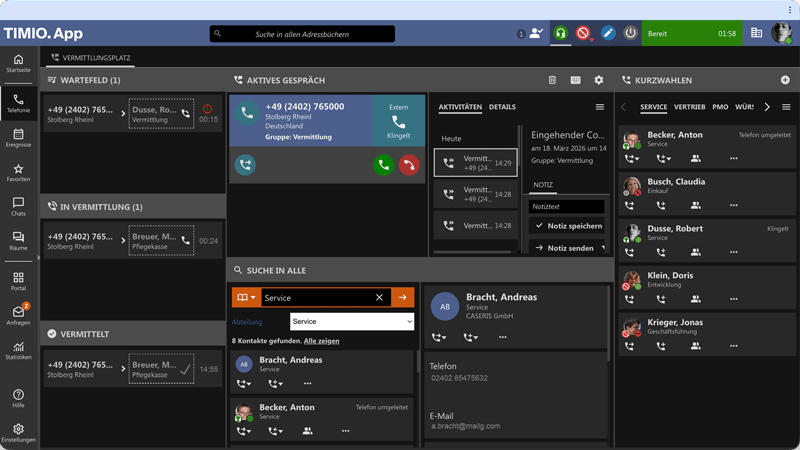The image size is (800, 450).
Task: Add a new speed dial with plus icon
Action: (x=786, y=80)
